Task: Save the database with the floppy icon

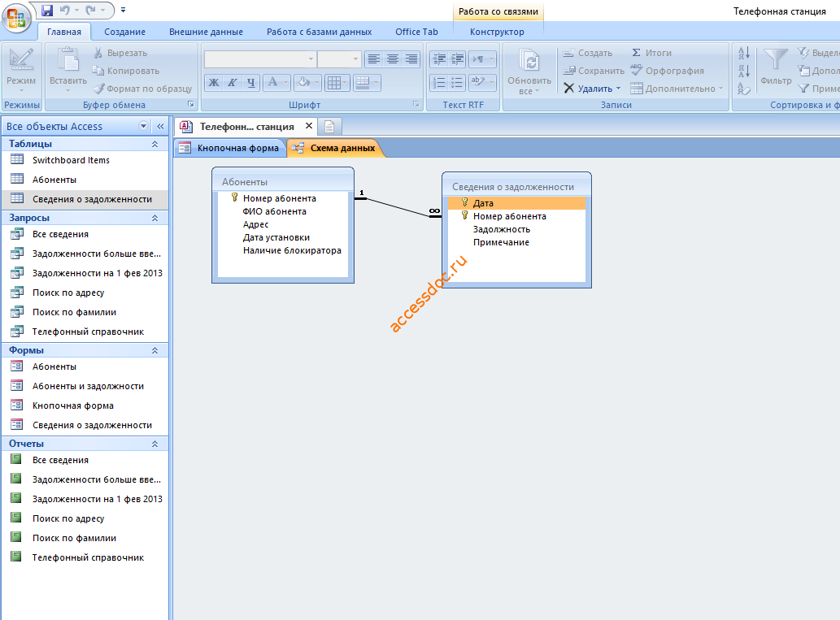Action: 47,11
